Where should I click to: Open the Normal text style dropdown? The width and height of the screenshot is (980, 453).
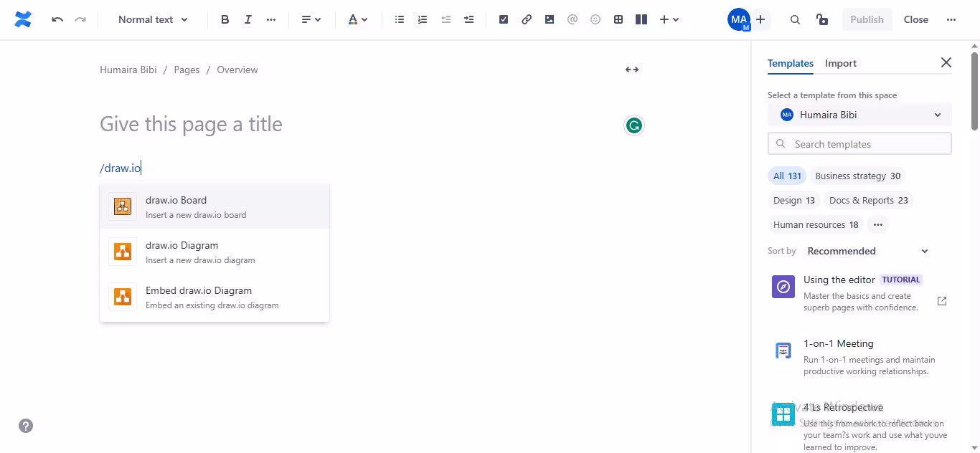[x=153, y=20]
